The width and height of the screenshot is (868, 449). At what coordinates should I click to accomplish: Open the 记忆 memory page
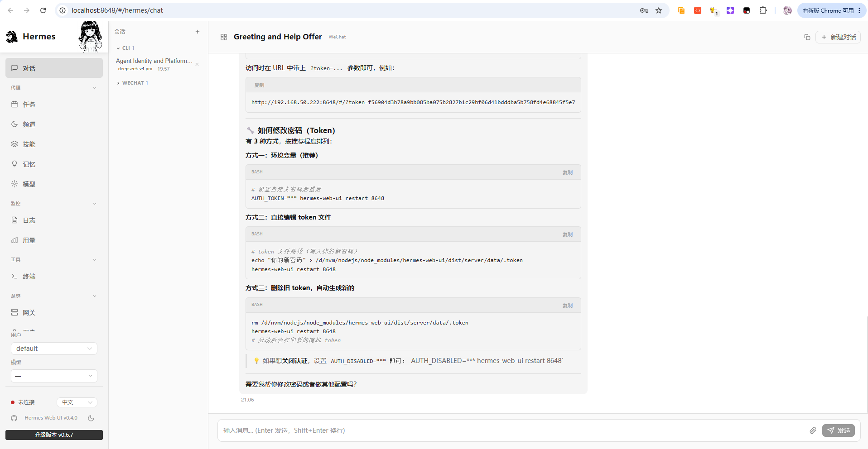(x=54, y=164)
